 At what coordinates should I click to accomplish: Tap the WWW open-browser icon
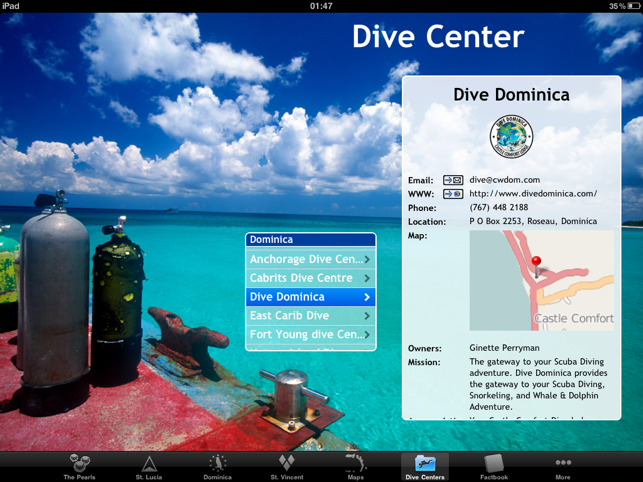[453, 194]
